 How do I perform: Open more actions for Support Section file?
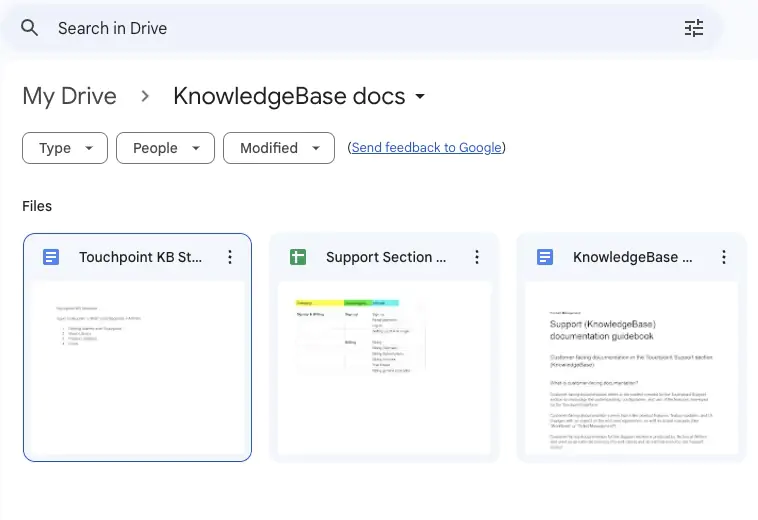(x=477, y=257)
